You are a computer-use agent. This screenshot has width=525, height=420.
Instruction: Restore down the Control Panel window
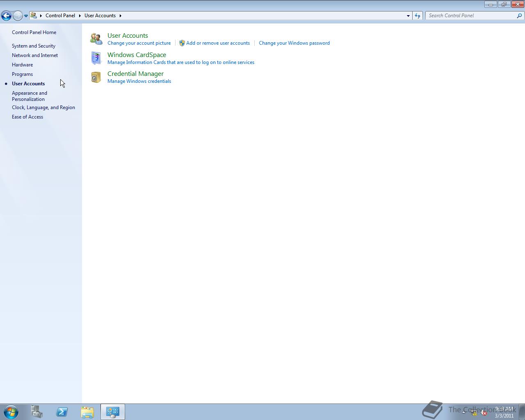[504, 5]
